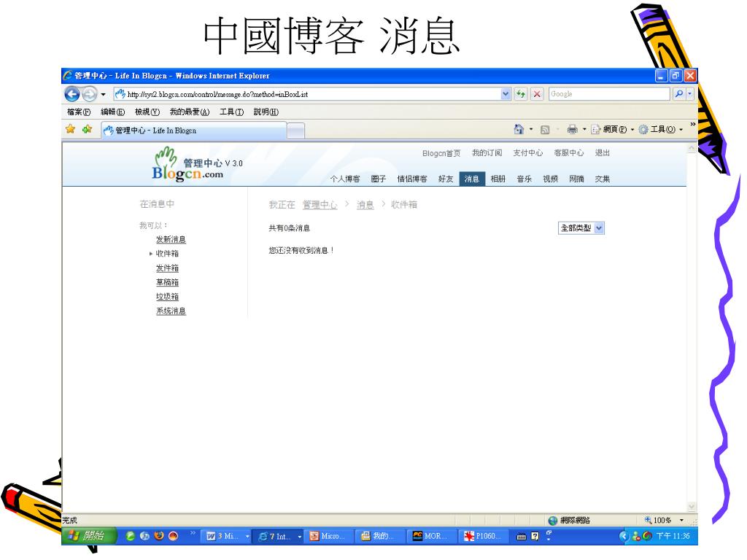Click 退出 to log out
Viewport: 747px width, 560px height.
click(x=602, y=153)
